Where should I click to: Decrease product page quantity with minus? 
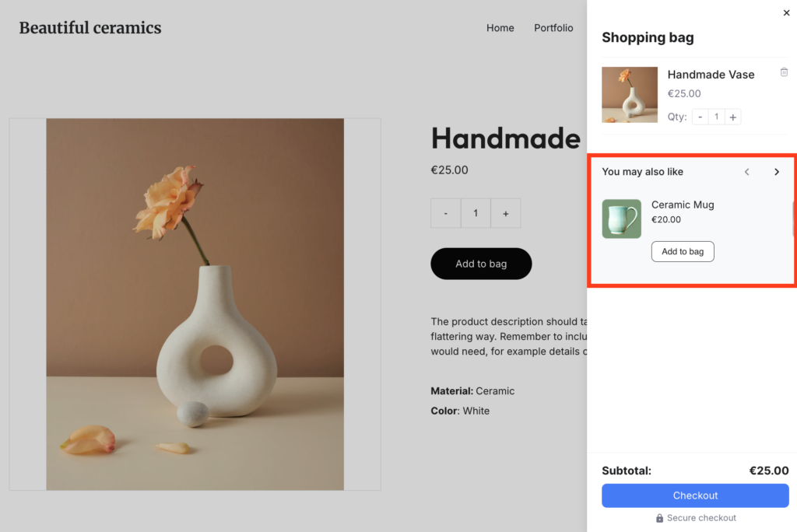445,213
